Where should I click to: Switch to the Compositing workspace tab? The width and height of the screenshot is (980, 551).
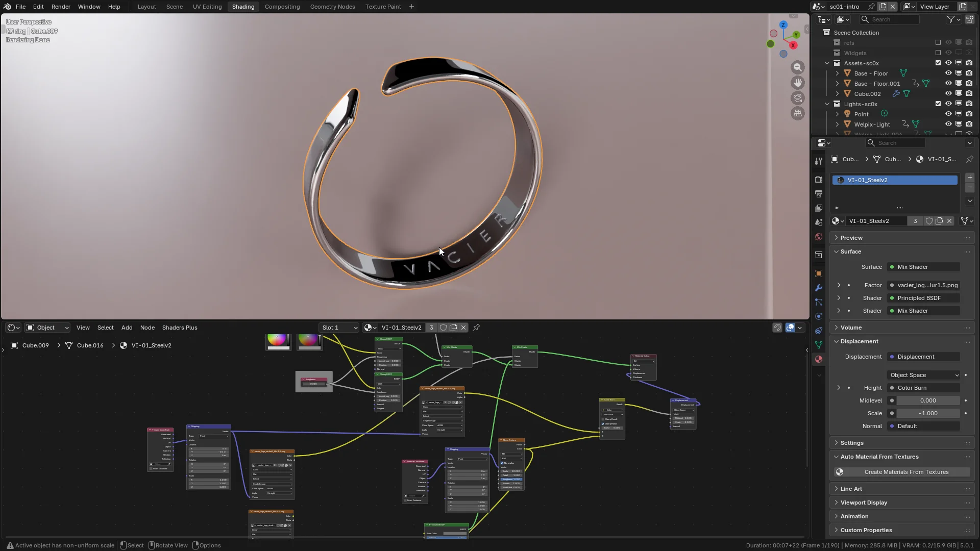click(282, 7)
